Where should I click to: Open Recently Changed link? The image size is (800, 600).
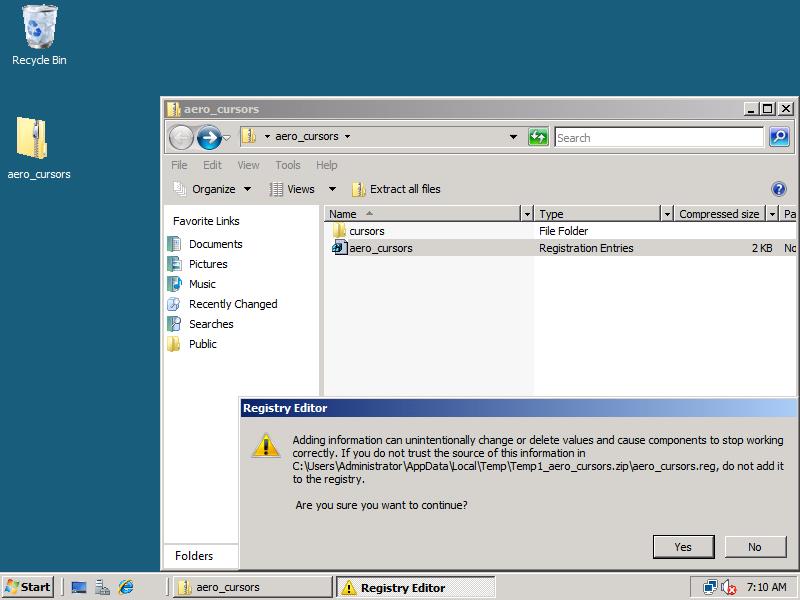pos(233,304)
